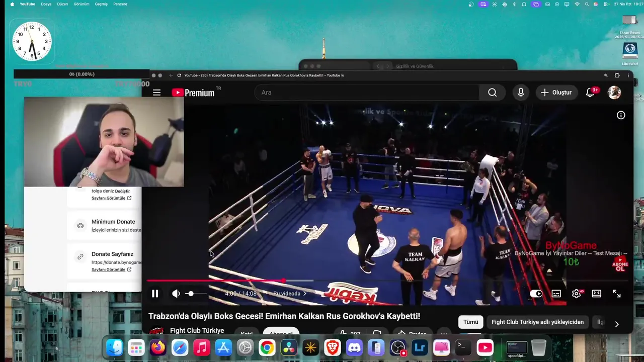
Task: Open the Görünüm menu
Action: (x=82, y=4)
